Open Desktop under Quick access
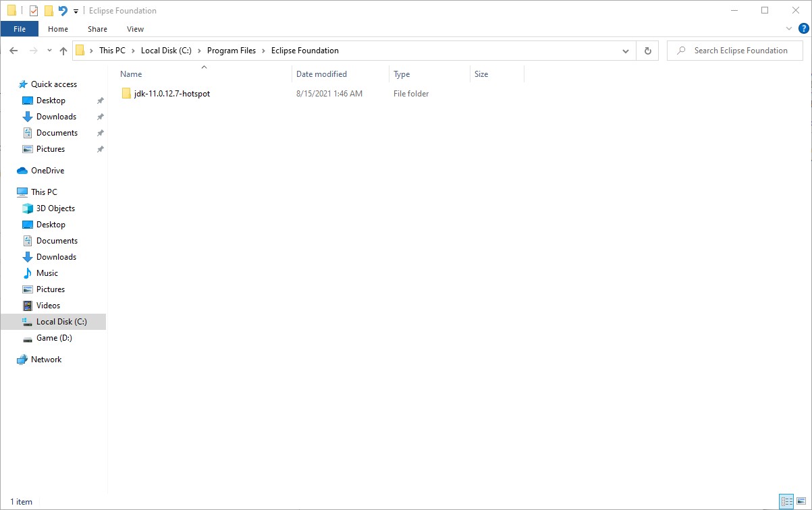Image resolution: width=812 pixels, height=510 pixels. coord(51,101)
